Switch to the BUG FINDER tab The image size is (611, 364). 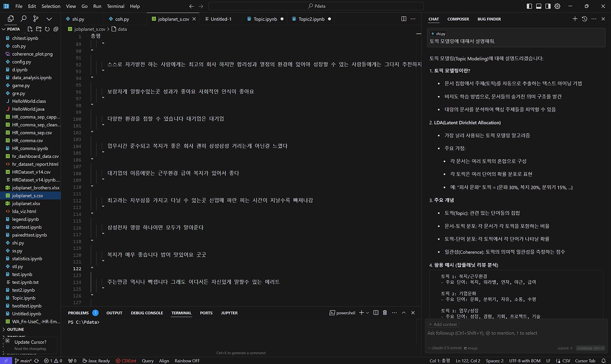tap(489, 19)
